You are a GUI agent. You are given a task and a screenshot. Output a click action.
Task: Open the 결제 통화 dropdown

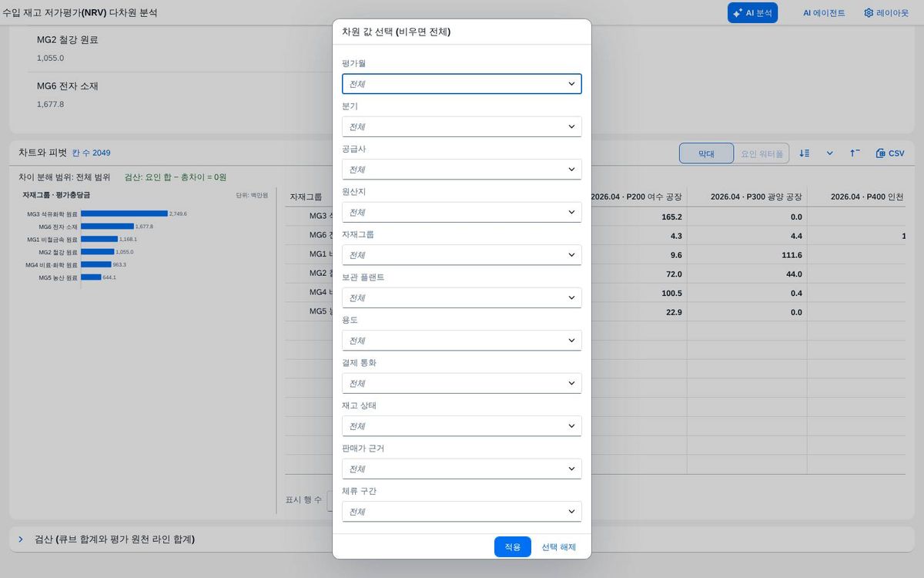[x=462, y=383]
